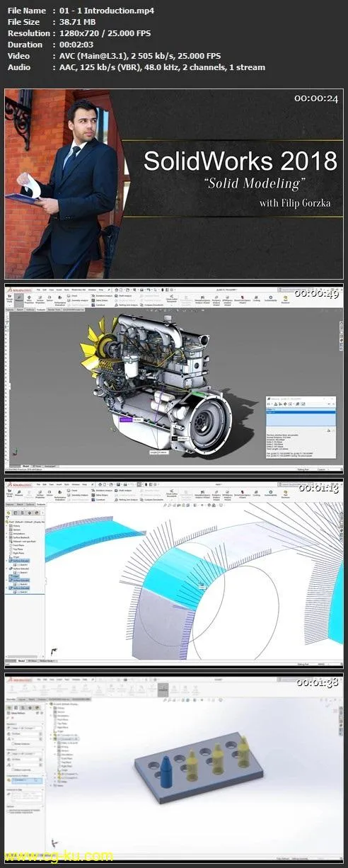Click Zebra Stripes in the engine window ribbon
This screenshot has height=868, width=348.
pos(100,299)
